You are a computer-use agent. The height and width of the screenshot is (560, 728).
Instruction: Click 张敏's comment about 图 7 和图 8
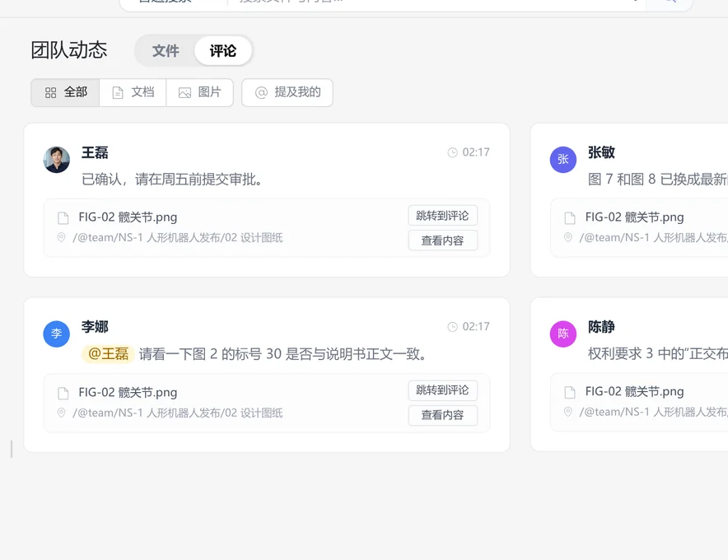(658, 180)
